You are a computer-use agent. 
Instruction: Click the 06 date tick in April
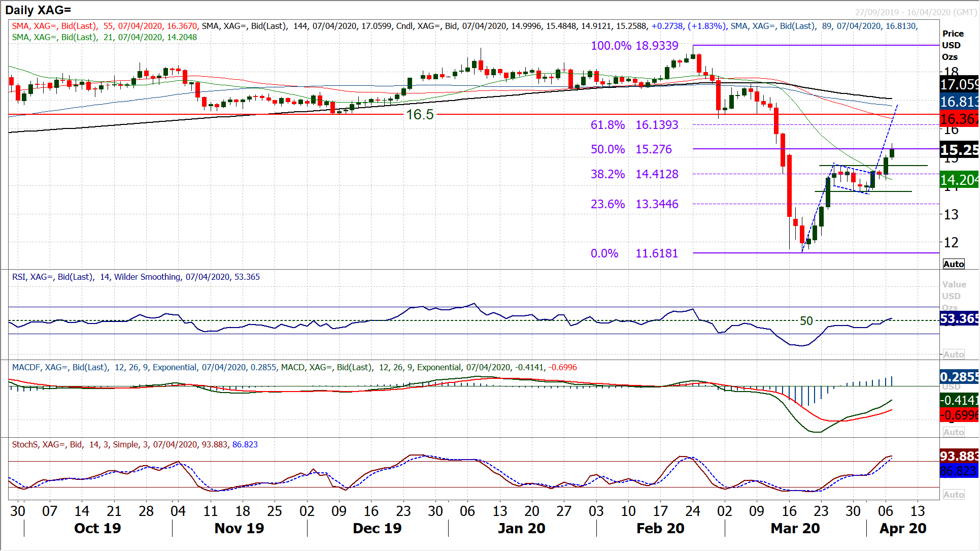coord(885,511)
